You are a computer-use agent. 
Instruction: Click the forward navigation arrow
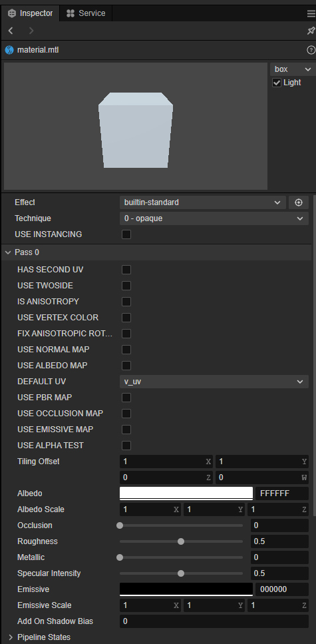[31, 31]
